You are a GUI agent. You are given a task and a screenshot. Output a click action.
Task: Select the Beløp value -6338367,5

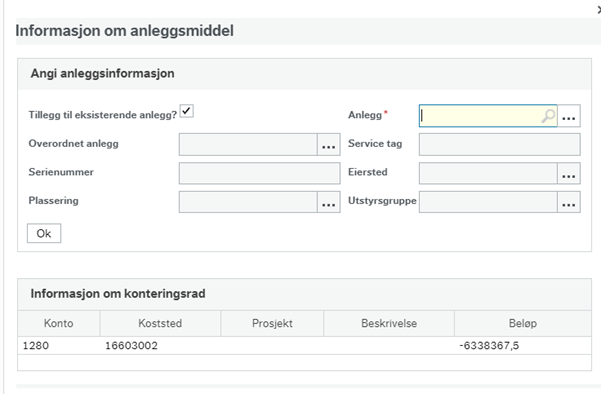[x=489, y=346]
